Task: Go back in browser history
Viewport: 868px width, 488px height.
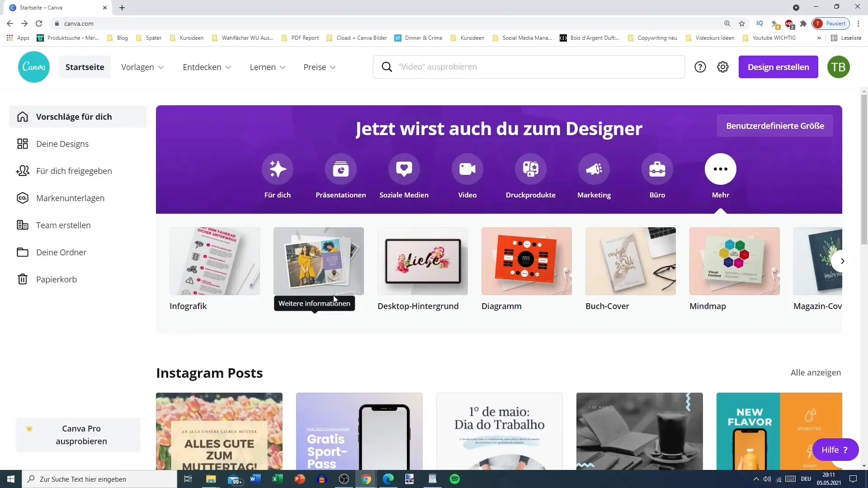Action: coord(10,23)
